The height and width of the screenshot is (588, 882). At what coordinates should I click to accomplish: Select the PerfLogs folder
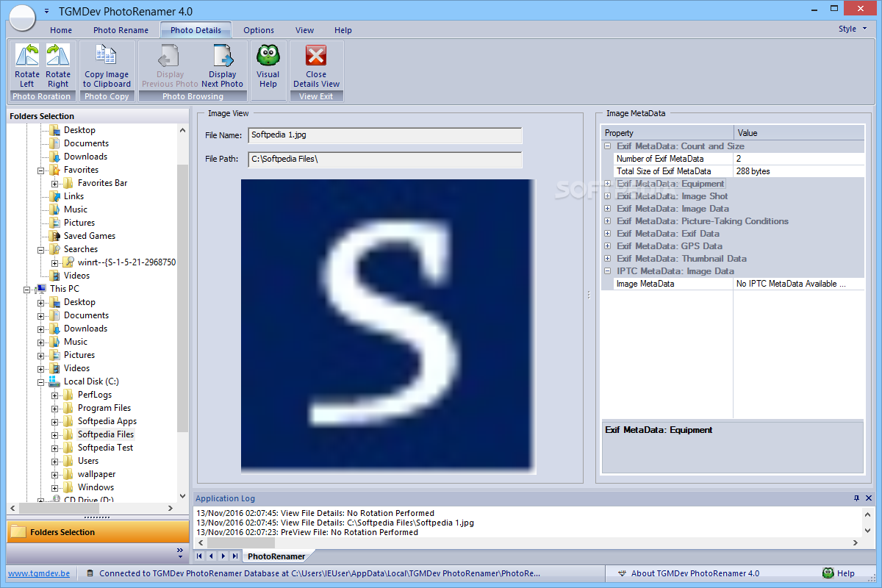[95, 395]
